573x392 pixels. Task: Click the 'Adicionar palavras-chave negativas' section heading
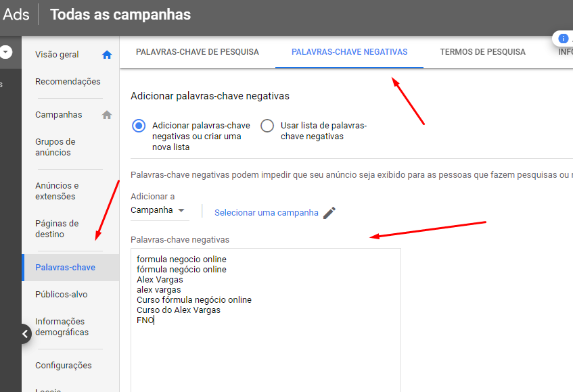pyautogui.click(x=210, y=96)
